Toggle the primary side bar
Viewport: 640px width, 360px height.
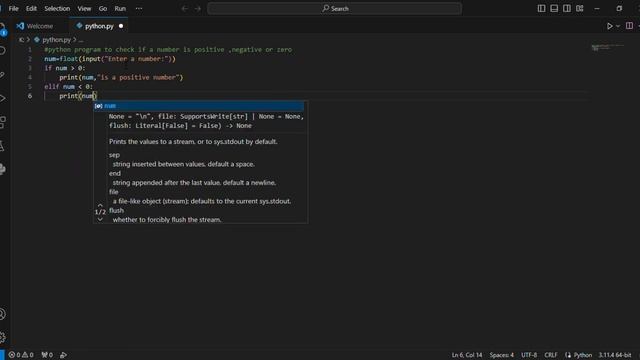coord(541,8)
